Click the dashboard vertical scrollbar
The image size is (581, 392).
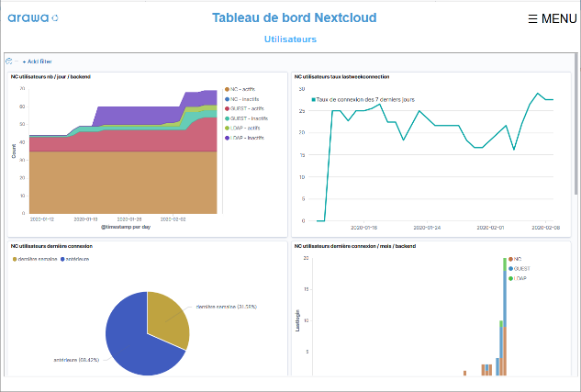pos(575,124)
